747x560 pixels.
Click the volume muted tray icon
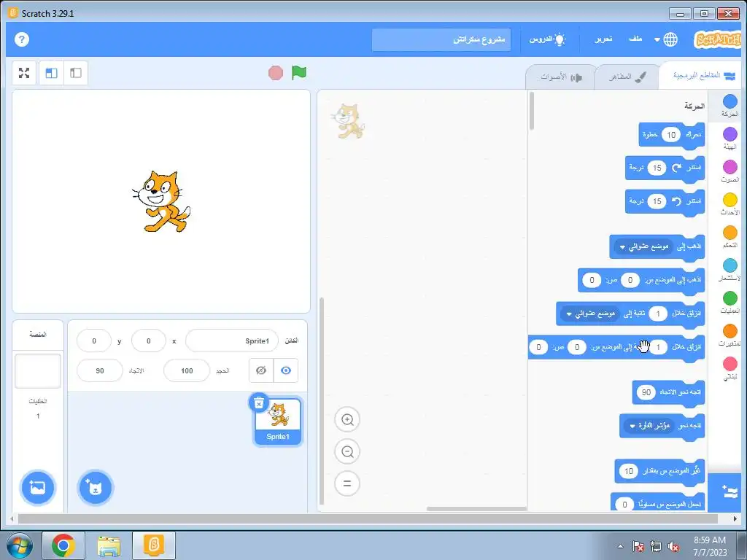point(673,547)
